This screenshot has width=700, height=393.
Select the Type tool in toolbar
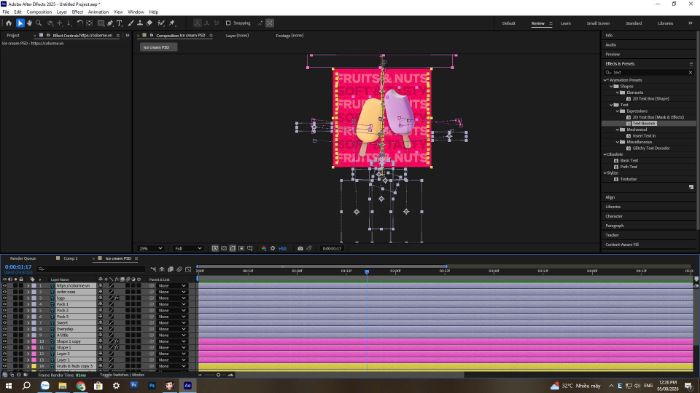tap(119, 23)
